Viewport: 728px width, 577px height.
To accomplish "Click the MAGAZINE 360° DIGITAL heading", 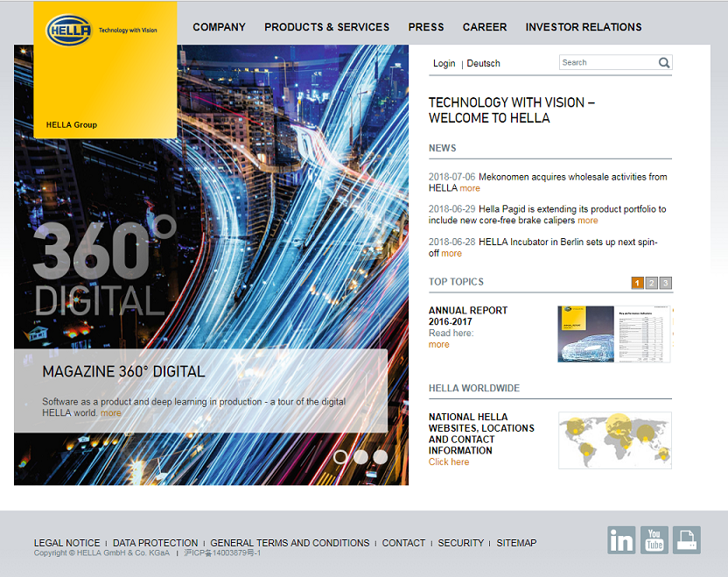I will pos(123,371).
